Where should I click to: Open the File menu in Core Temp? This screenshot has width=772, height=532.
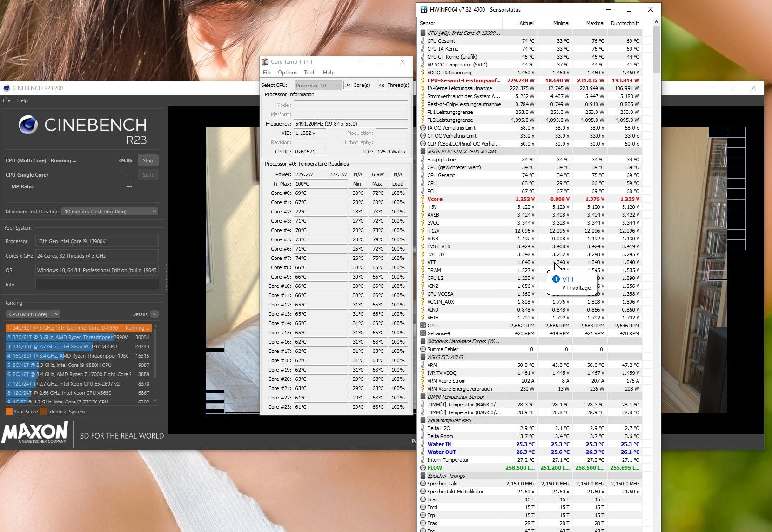(267, 73)
